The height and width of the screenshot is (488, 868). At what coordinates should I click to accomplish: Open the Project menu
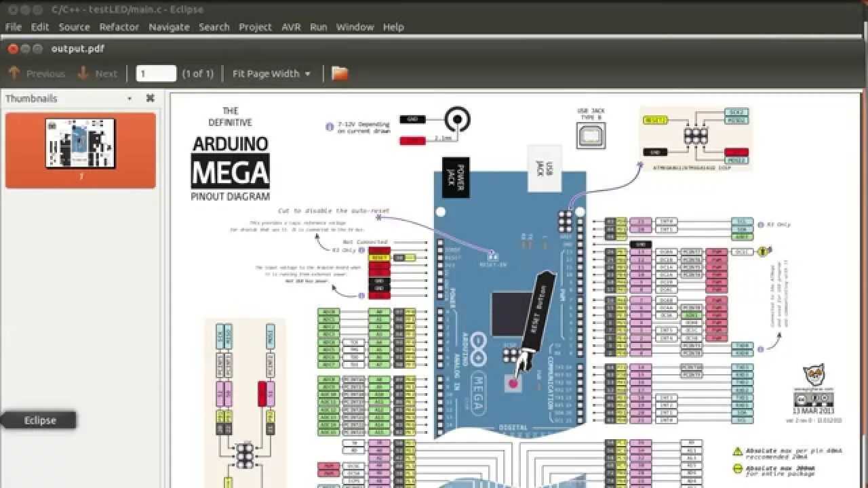(255, 27)
